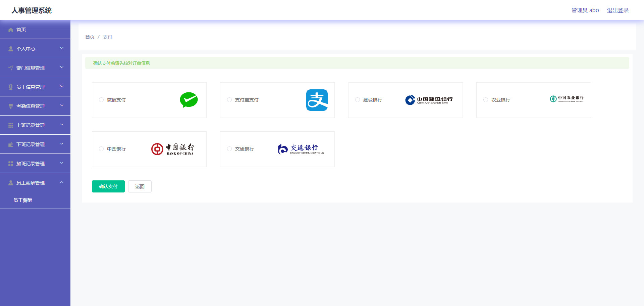Image resolution: width=644 pixels, height=306 pixels.
Task: Click the 农业银行 label text
Action: (x=501, y=100)
